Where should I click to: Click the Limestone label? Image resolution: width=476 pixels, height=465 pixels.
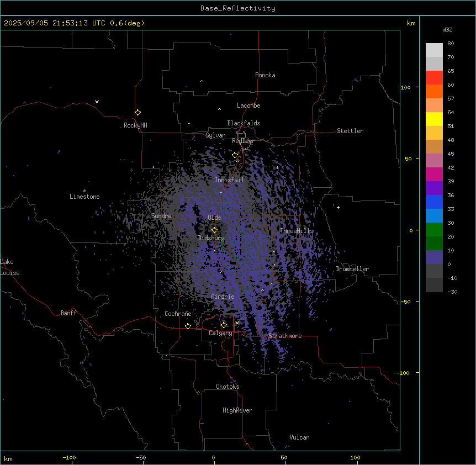coord(84,197)
